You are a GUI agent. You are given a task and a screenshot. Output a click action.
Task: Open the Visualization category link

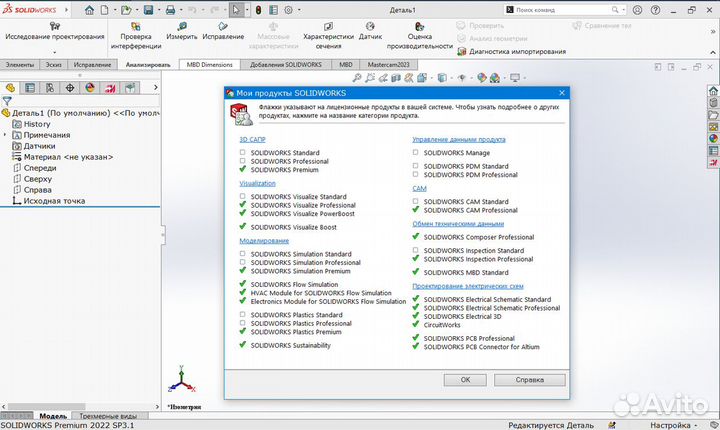257,183
